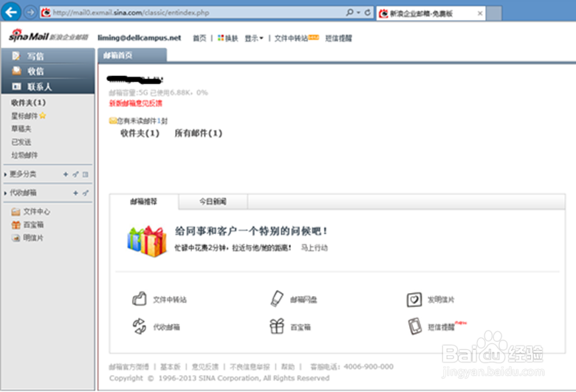This screenshot has height=392, width=576.
Task: Click the colorful gift boxes image
Action: click(x=146, y=241)
